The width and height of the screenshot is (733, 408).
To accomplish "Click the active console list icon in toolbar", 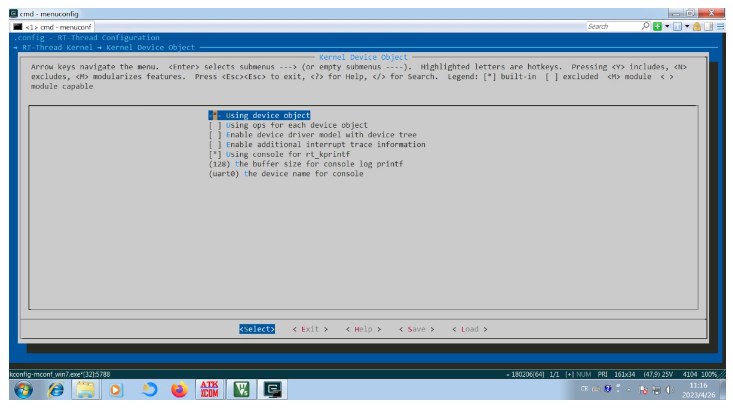I will tap(677, 27).
